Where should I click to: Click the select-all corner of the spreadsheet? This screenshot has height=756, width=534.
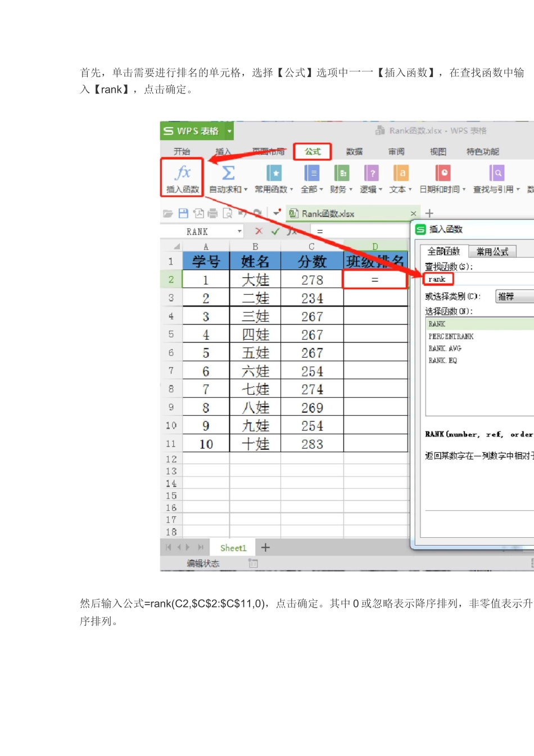[x=172, y=246]
